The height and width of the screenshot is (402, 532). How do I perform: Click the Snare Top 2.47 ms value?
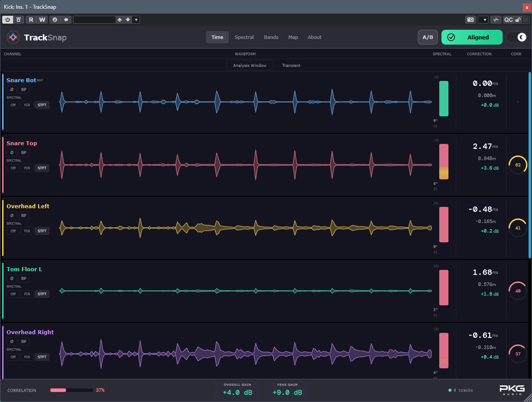click(485, 147)
